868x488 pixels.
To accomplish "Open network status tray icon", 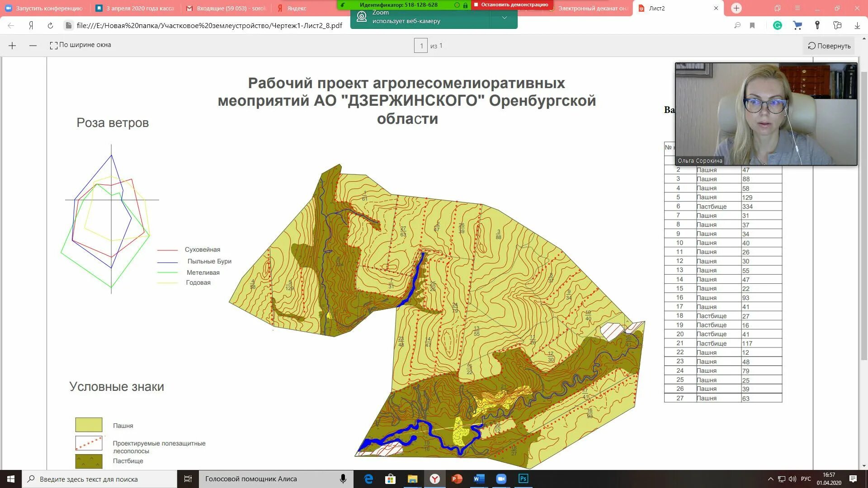I will [x=782, y=479].
